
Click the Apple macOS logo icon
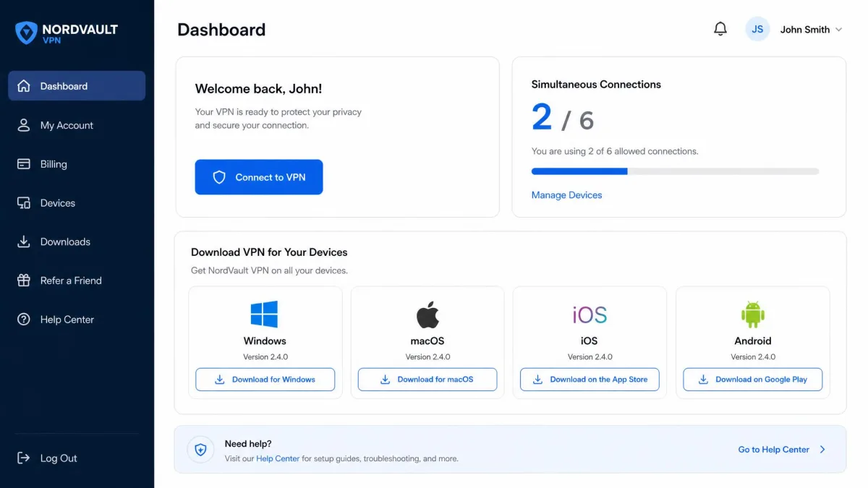(427, 315)
